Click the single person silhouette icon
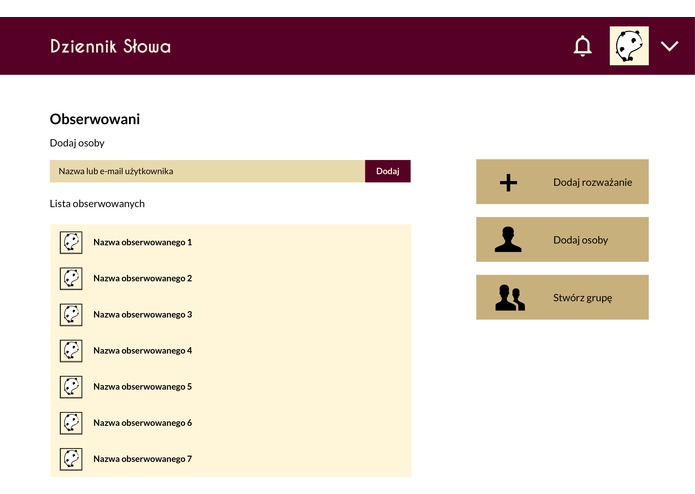Image resolution: width=695 pixels, height=494 pixels. click(x=508, y=239)
